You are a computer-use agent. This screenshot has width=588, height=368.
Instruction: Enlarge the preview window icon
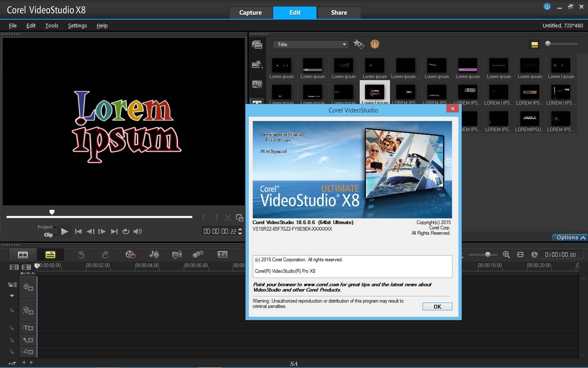[x=240, y=218]
